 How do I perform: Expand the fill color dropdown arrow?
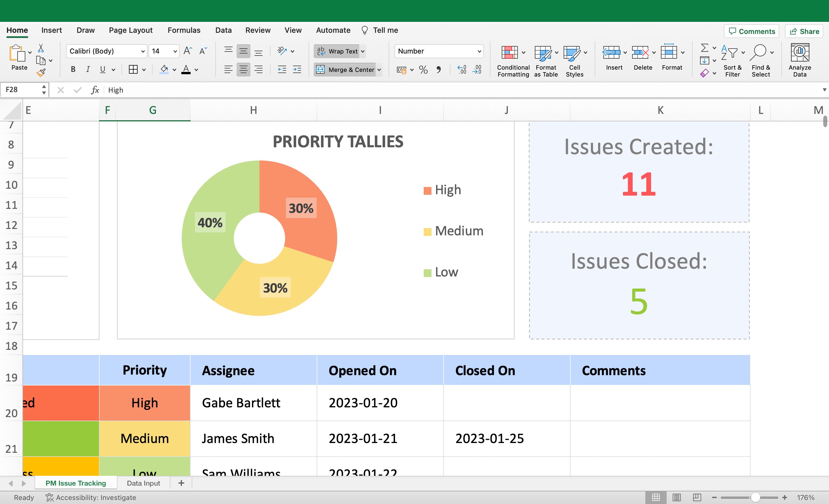coord(174,70)
